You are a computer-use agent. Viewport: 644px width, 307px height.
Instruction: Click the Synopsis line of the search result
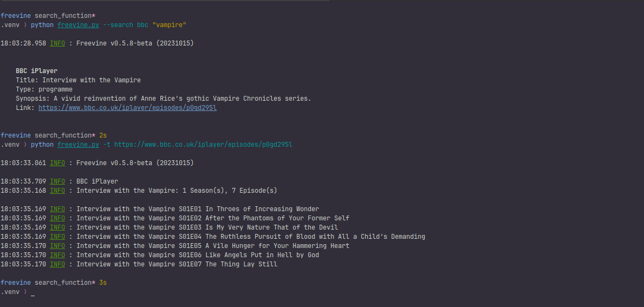(x=163, y=99)
